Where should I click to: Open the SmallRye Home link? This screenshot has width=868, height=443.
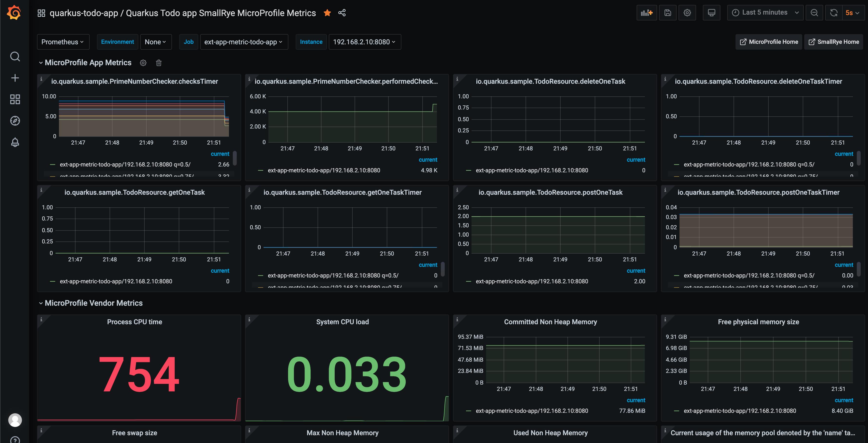point(833,42)
